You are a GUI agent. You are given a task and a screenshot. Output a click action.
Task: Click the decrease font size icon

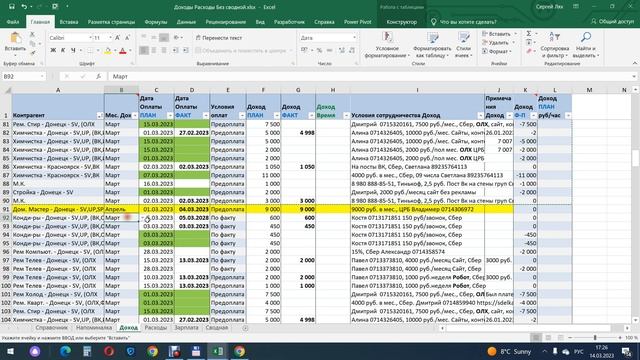tap(127, 38)
